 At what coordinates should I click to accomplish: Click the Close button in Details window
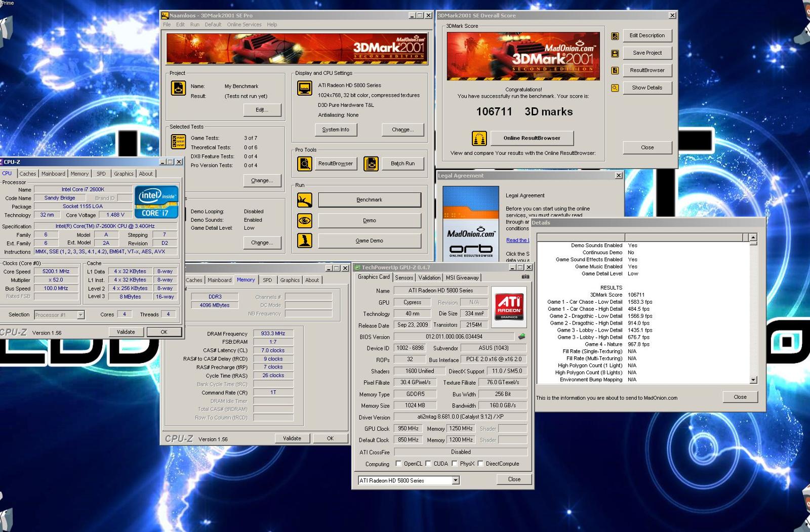(x=740, y=397)
